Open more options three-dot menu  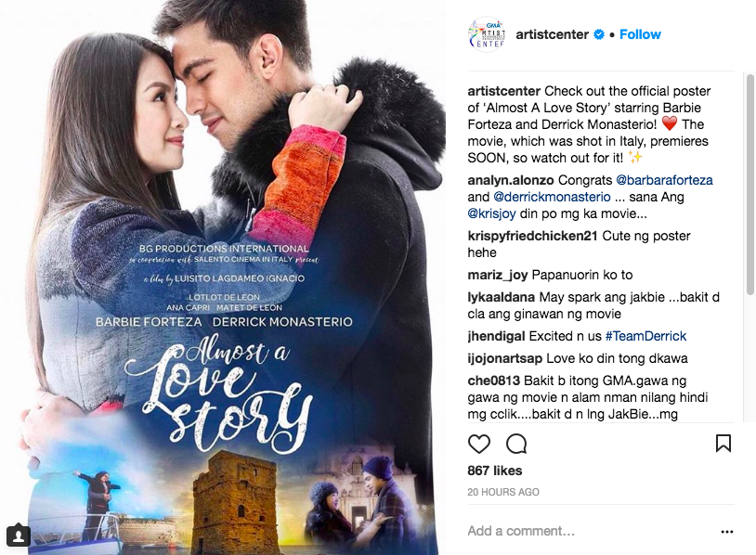726,532
